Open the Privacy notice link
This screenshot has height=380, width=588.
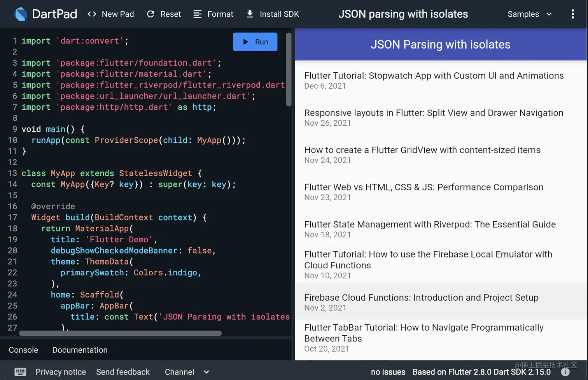coord(61,372)
